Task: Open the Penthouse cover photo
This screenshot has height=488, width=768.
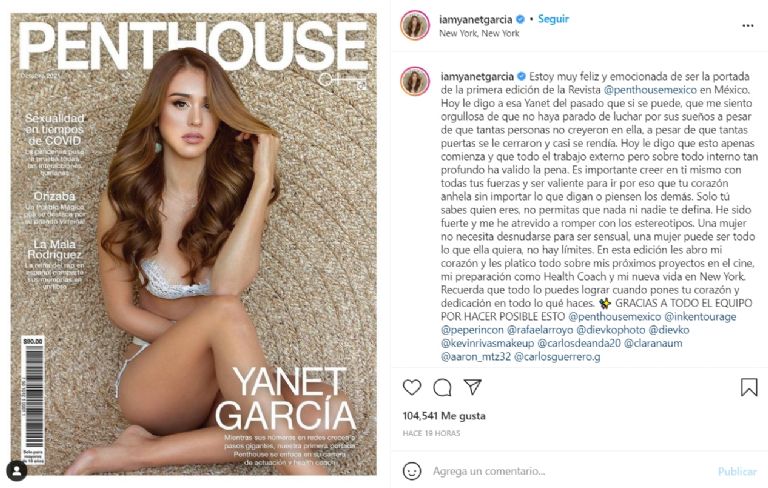Action: pos(193,244)
